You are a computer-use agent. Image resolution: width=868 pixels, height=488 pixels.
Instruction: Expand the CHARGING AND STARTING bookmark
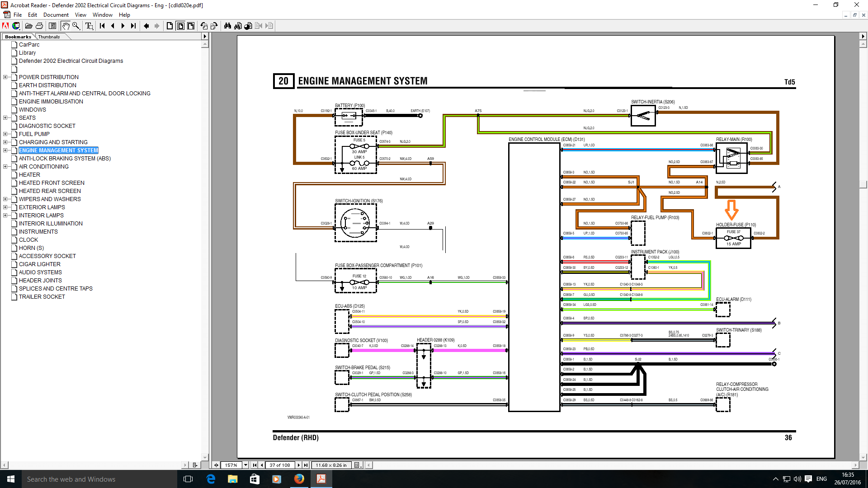5,142
